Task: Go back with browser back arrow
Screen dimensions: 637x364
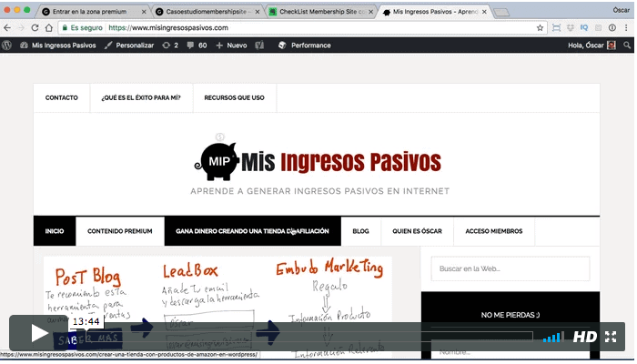Action: (x=7, y=27)
